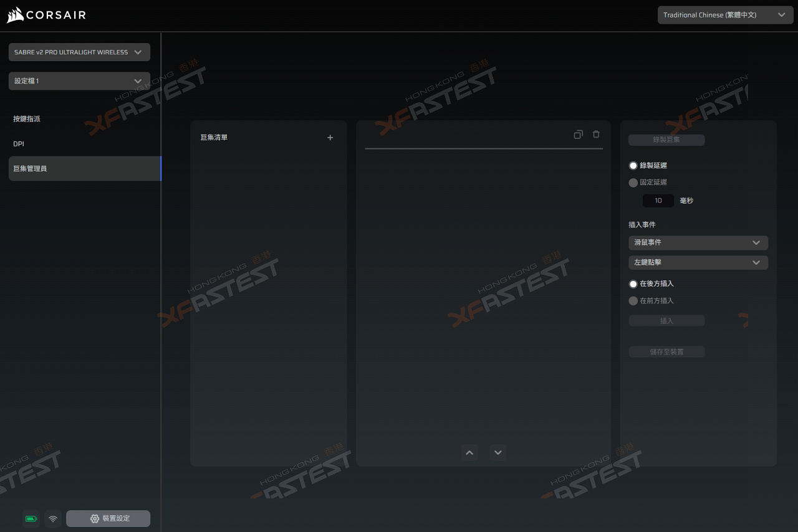Choose the 在前方插入 radio button
This screenshot has width=798, height=532.
pos(633,301)
